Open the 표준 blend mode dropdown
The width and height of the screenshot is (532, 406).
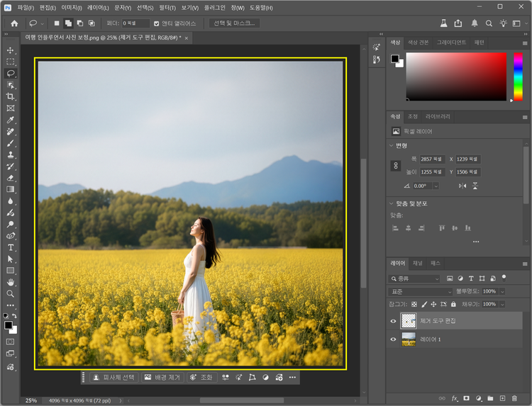(x=420, y=291)
